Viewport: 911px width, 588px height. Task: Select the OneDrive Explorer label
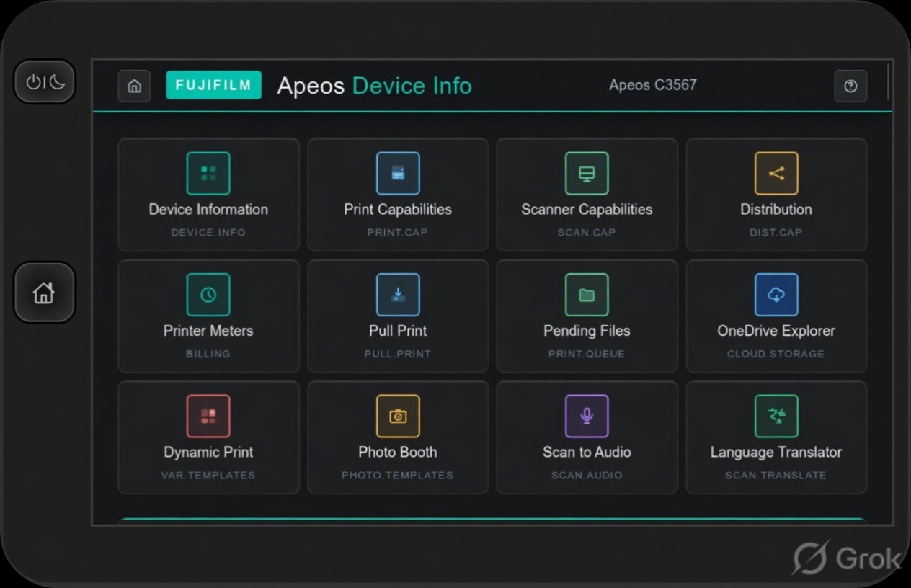coord(776,331)
